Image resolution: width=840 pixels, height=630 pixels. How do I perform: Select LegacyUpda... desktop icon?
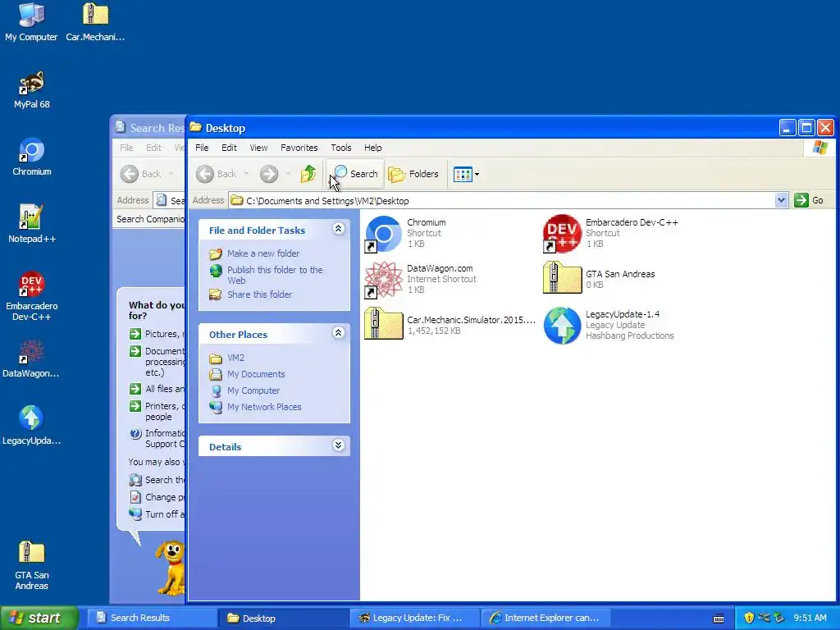click(x=31, y=426)
